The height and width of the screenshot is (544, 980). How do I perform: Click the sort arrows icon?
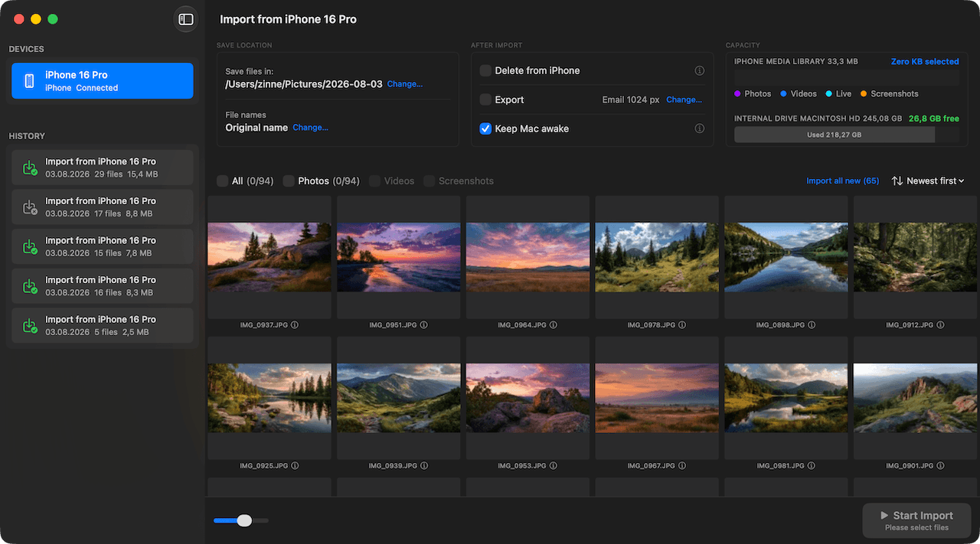(897, 181)
